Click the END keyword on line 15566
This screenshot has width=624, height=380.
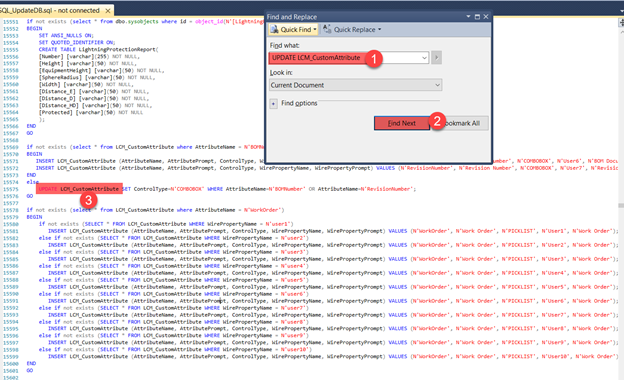click(x=31, y=126)
